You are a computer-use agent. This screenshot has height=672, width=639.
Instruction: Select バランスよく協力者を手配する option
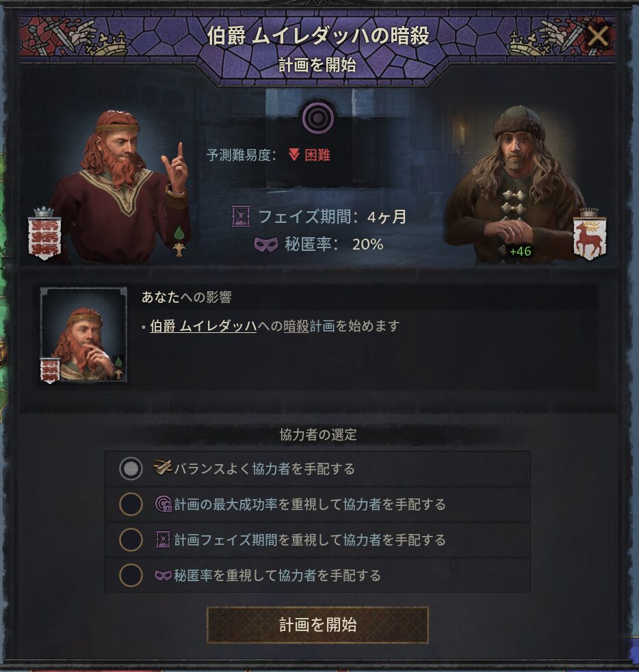(x=317, y=468)
